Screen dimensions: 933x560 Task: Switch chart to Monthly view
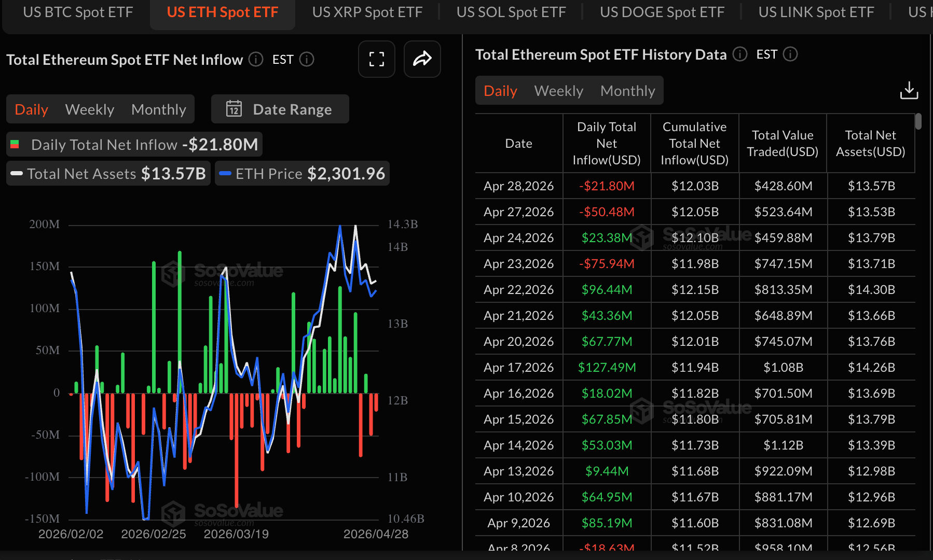(x=158, y=109)
